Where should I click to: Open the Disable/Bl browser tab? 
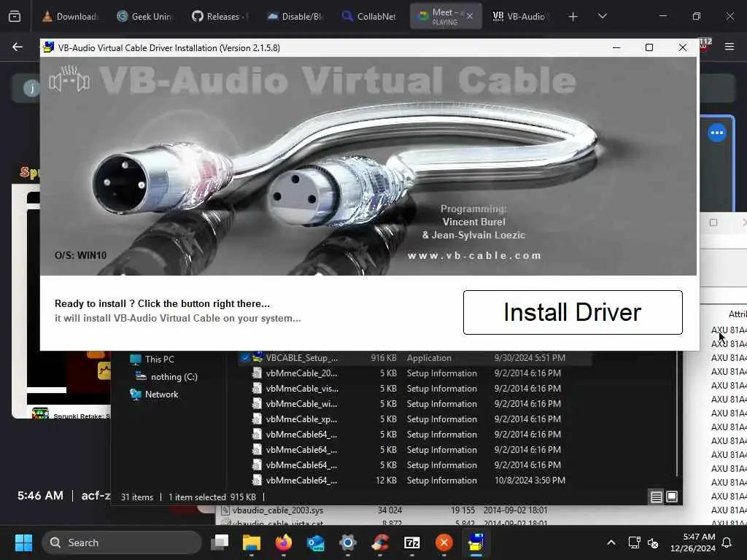295,16
